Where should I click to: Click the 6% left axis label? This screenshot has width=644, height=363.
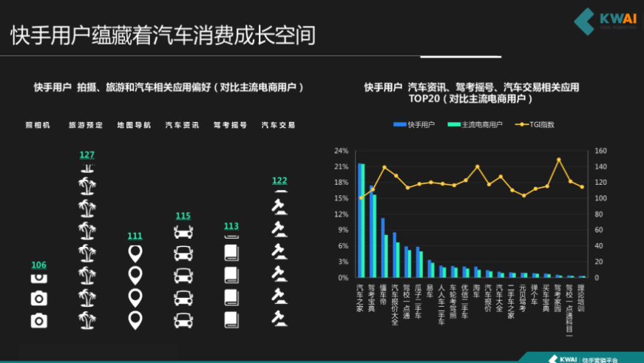[343, 246]
